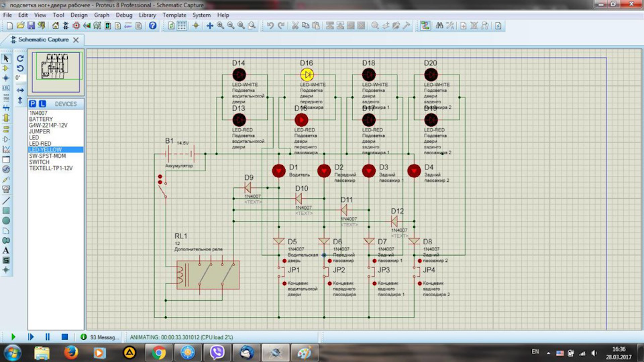Toggle the battery switch in the schematic
The height and width of the screenshot is (362, 644).
[x=162, y=186]
